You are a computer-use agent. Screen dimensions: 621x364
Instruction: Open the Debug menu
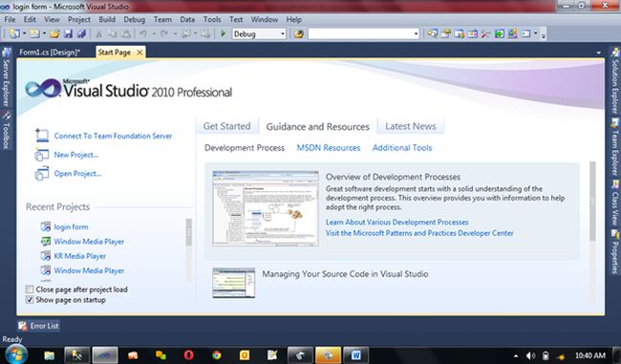pyautogui.click(x=135, y=19)
